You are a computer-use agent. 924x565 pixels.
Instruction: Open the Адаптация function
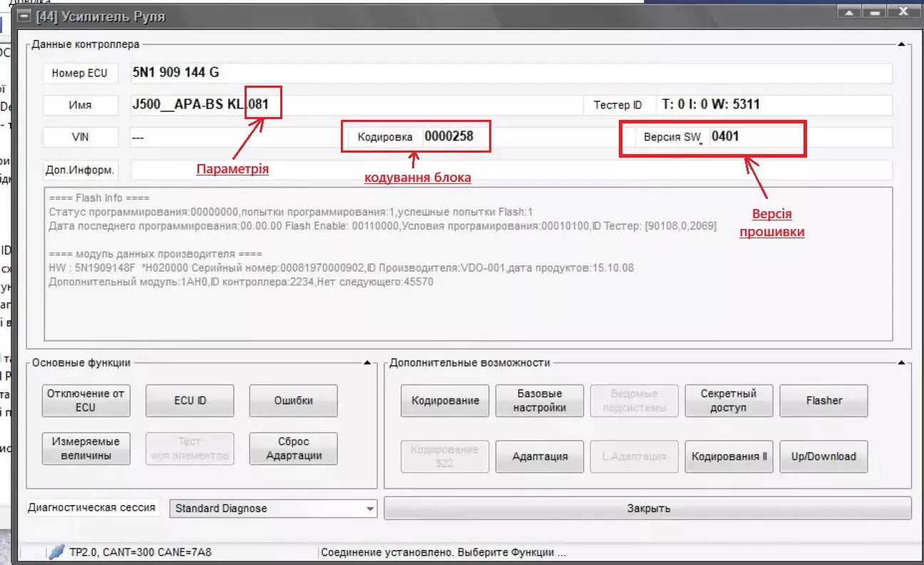click(x=540, y=457)
